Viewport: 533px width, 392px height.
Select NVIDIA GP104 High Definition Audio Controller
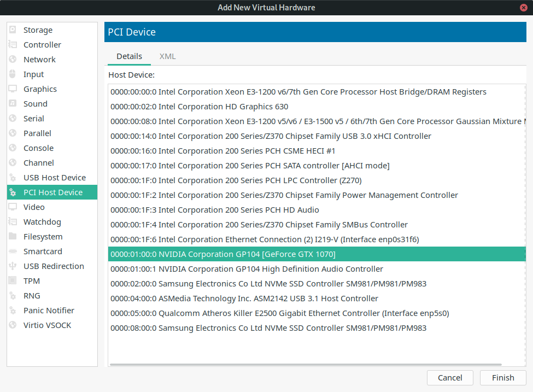(317, 269)
